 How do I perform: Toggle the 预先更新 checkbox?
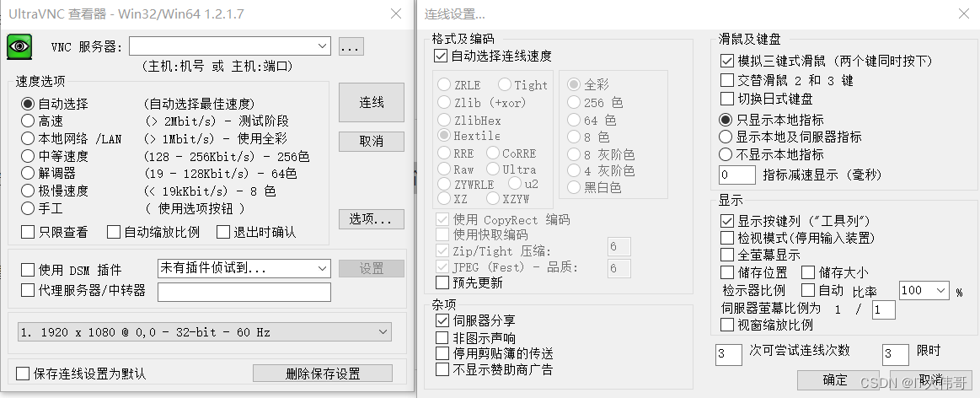click(x=442, y=282)
